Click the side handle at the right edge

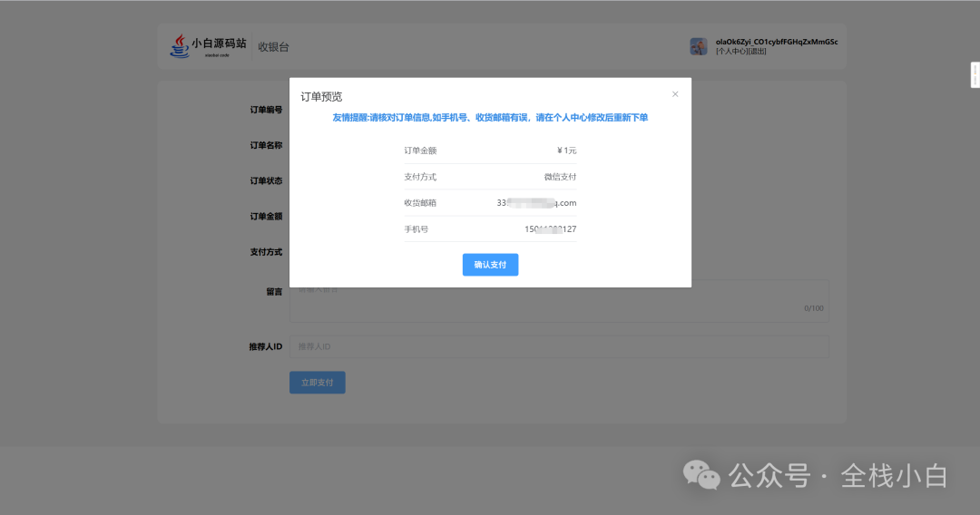point(975,75)
